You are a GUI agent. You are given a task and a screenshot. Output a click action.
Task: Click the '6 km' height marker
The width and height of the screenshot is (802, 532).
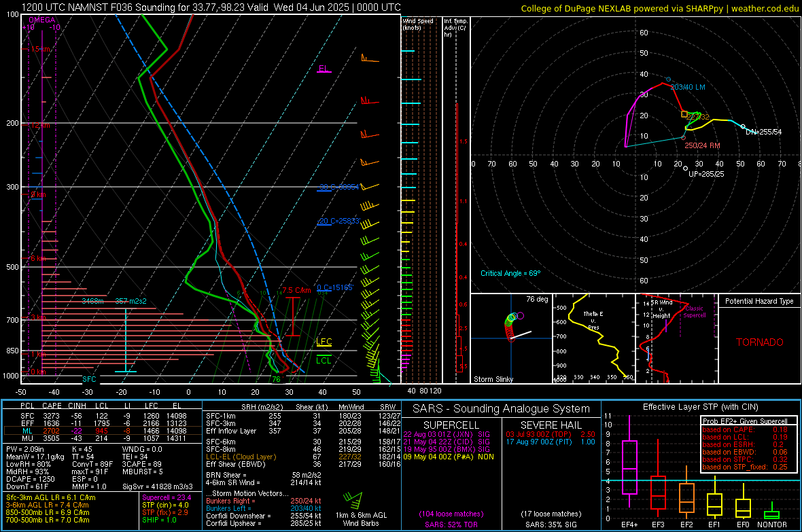click(x=38, y=258)
